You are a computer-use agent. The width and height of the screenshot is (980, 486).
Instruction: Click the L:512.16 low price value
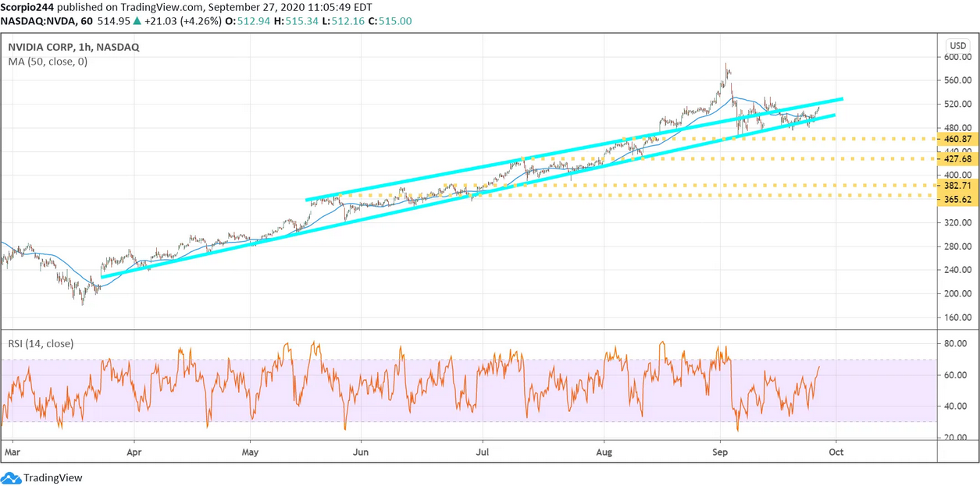click(344, 21)
